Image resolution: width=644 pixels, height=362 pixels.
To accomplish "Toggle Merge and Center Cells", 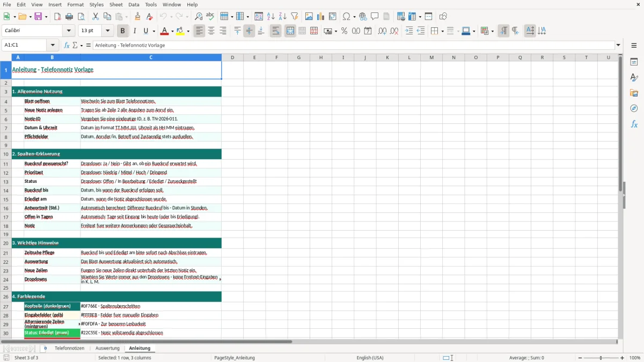I will pos(290,31).
